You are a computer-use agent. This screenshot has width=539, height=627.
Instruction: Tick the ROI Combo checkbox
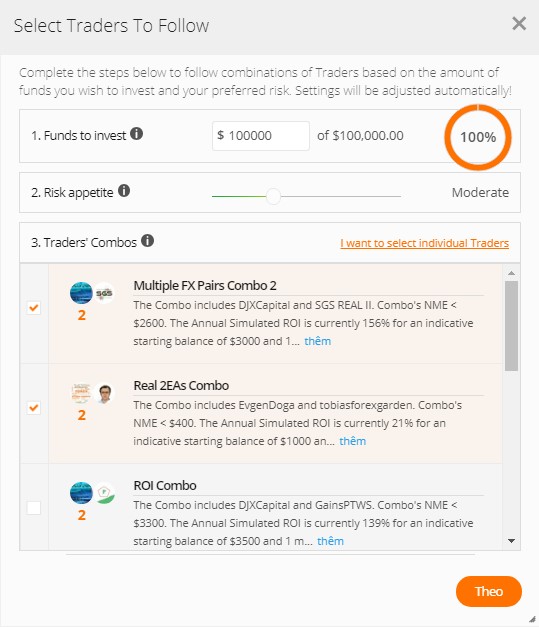tap(34, 507)
